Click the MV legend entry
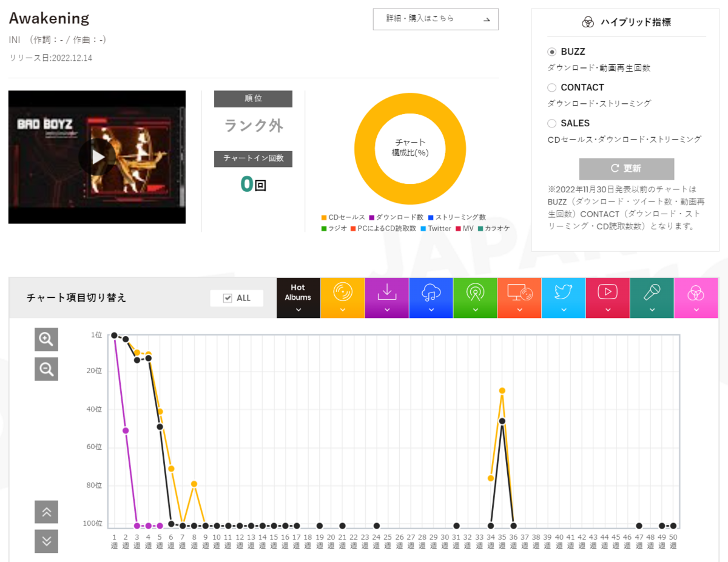 465,229
